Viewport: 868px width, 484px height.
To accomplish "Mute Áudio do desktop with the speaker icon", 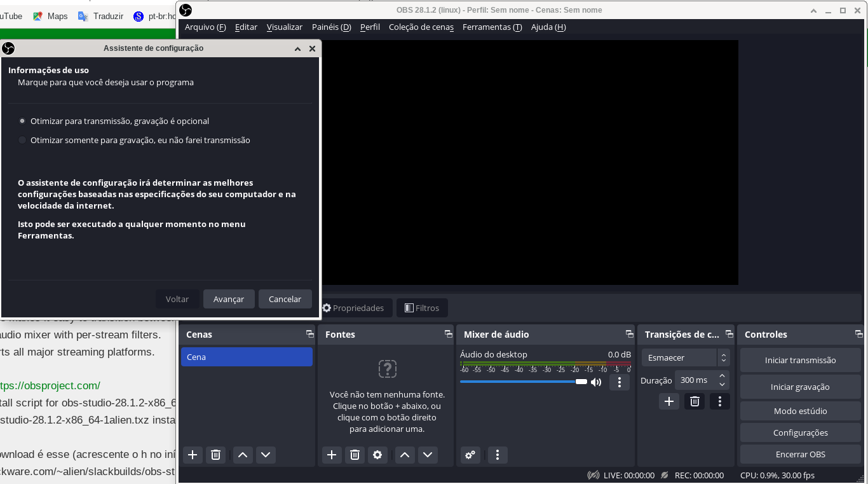I will click(x=596, y=382).
